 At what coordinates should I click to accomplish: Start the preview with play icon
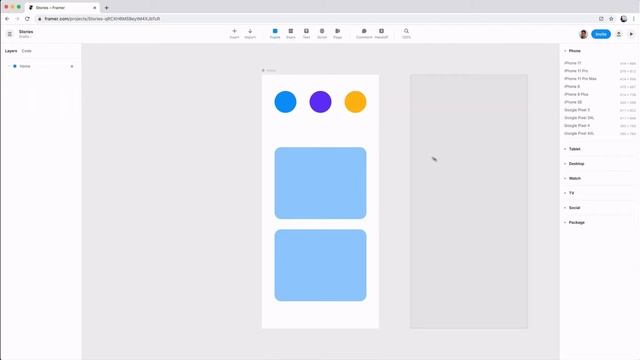(x=631, y=34)
